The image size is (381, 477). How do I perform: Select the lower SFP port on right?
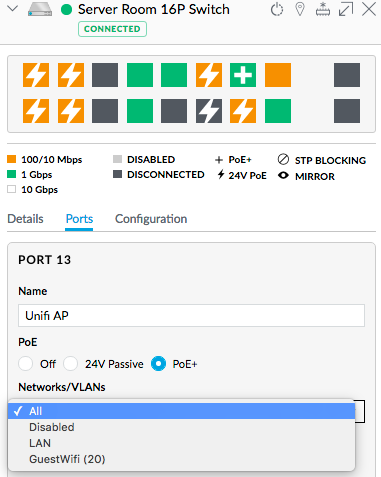click(x=347, y=111)
